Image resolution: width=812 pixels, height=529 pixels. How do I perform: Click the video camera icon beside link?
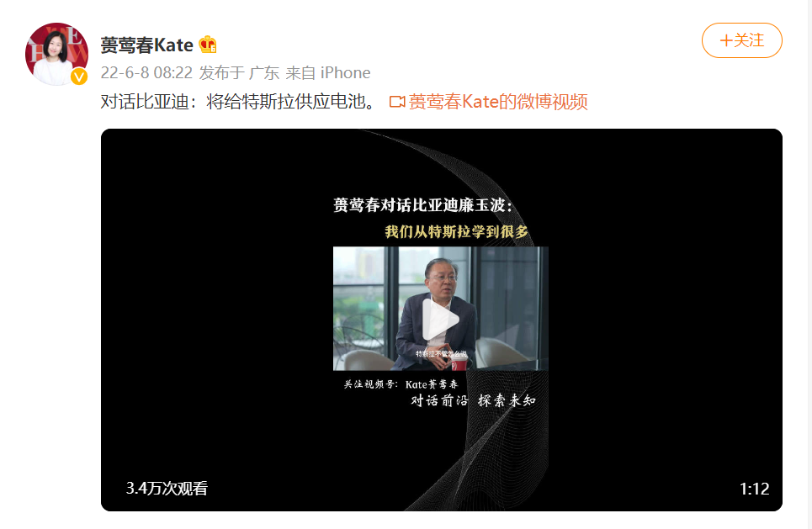pyautogui.click(x=396, y=102)
